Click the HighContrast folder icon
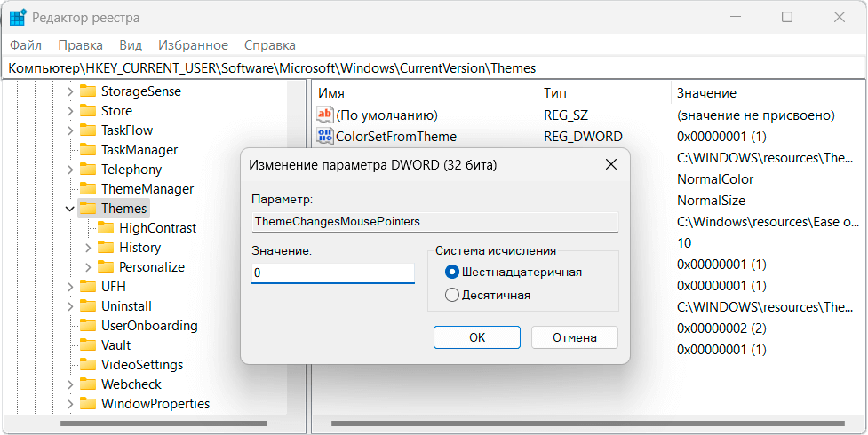The height and width of the screenshot is (435, 868). click(x=105, y=228)
